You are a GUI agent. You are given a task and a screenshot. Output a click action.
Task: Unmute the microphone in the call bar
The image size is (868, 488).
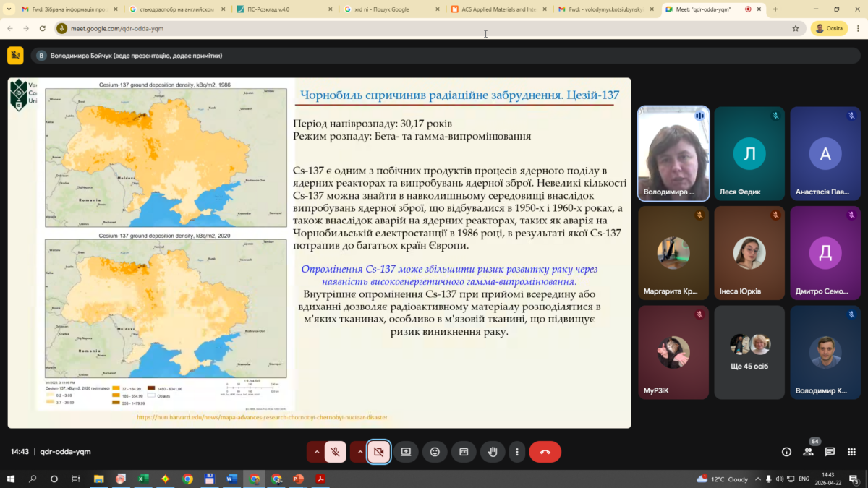click(335, 452)
